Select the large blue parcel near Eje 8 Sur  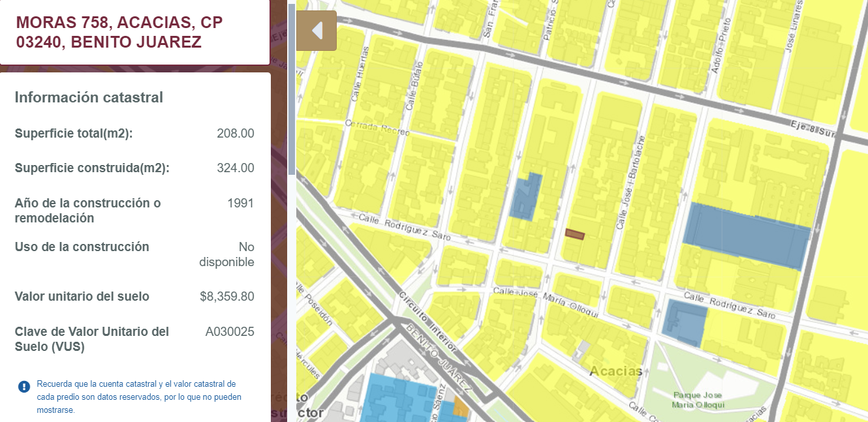pos(746,236)
